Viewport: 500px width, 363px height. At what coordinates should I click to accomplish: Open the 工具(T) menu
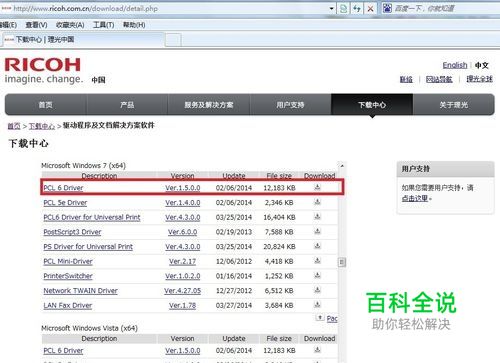point(103,25)
